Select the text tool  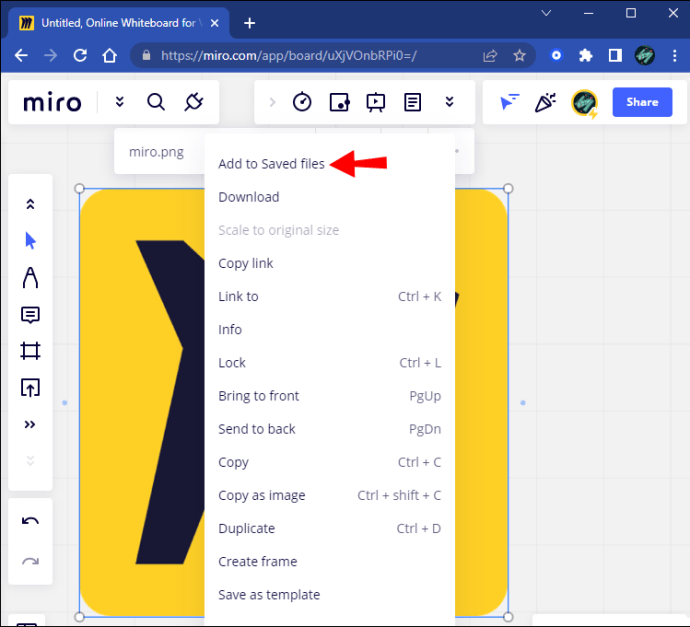30,278
